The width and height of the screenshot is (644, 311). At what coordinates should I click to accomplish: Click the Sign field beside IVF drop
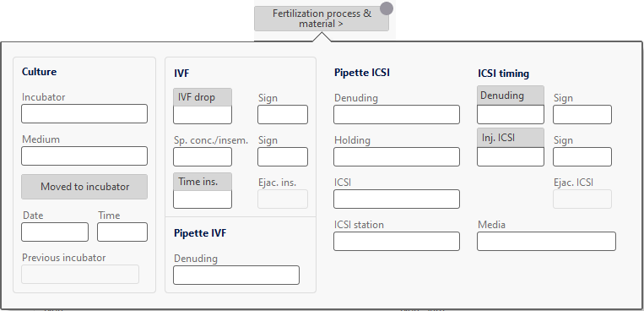click(x=283, y=114)
